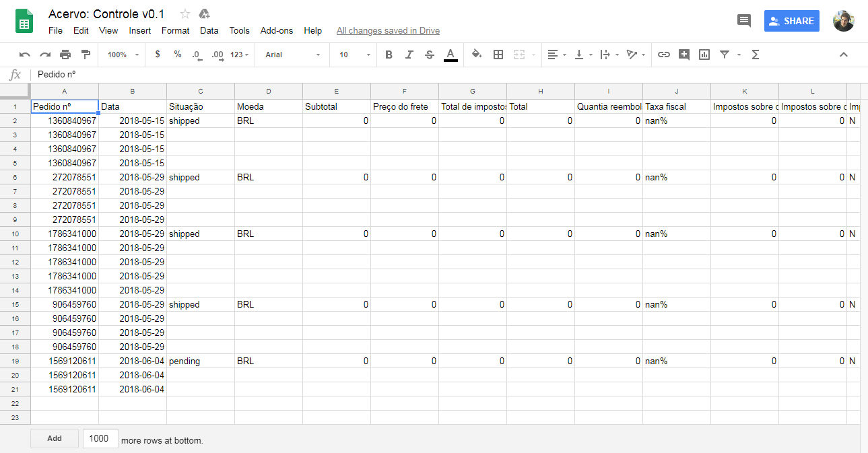Expand the font size 10 dropdown
This screenshot has height=453, width=868.
[354, 55]
